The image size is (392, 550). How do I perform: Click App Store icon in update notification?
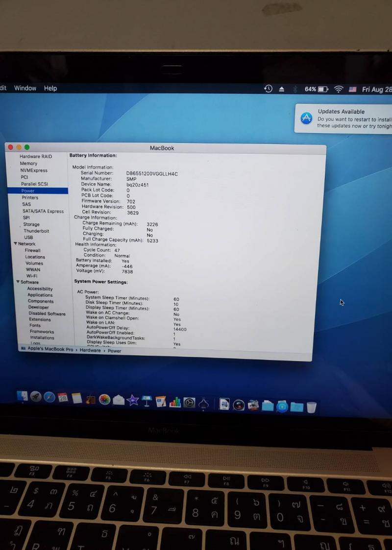(306, 118)
